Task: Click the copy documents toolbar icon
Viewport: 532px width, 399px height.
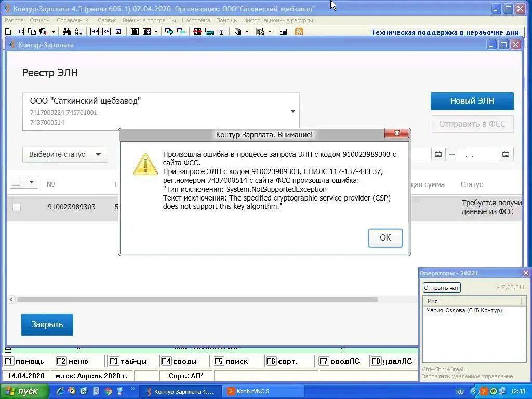Action: (x=32, y=32)
